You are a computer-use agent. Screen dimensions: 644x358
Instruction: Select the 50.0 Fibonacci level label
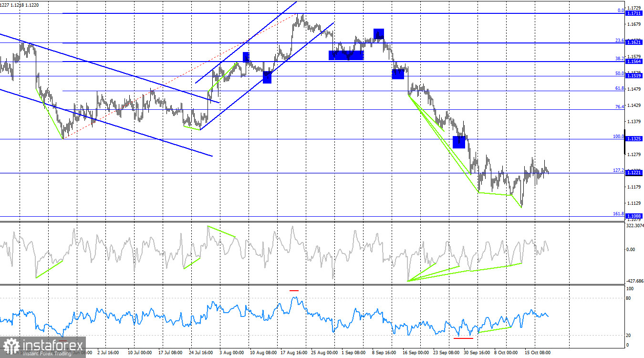pos(620,74)
